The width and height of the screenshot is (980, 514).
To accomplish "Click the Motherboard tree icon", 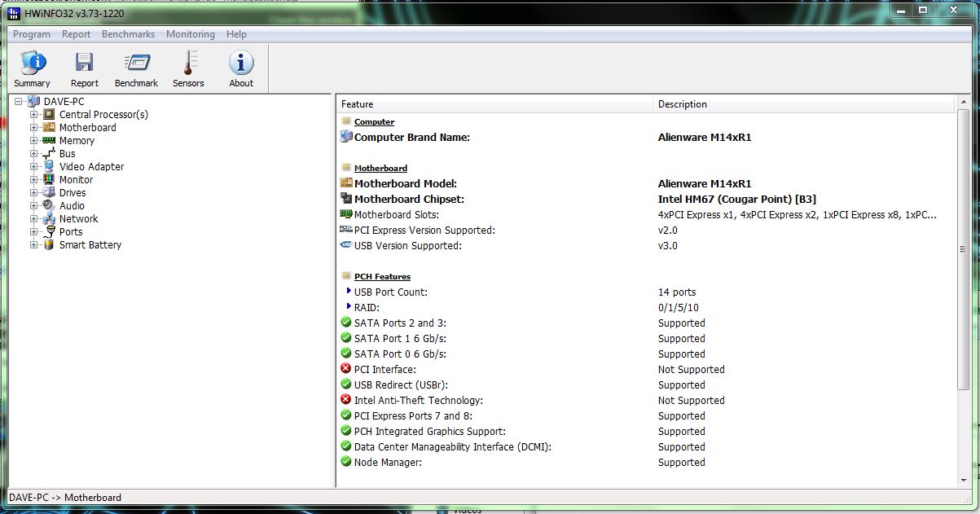I will (49, 128).
